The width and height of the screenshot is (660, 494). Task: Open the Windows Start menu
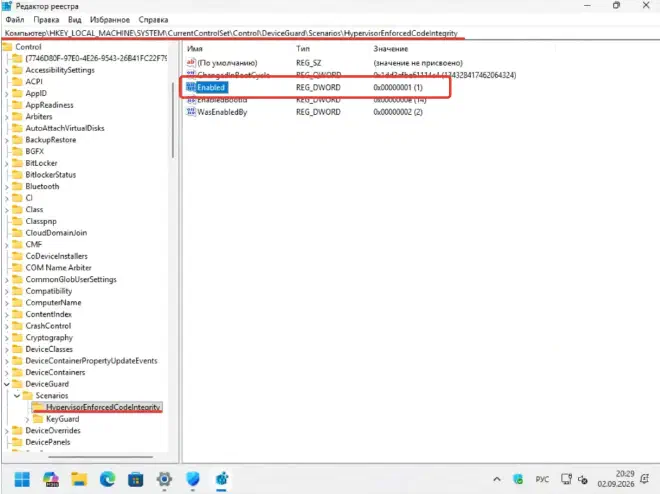tap(22, 479)
